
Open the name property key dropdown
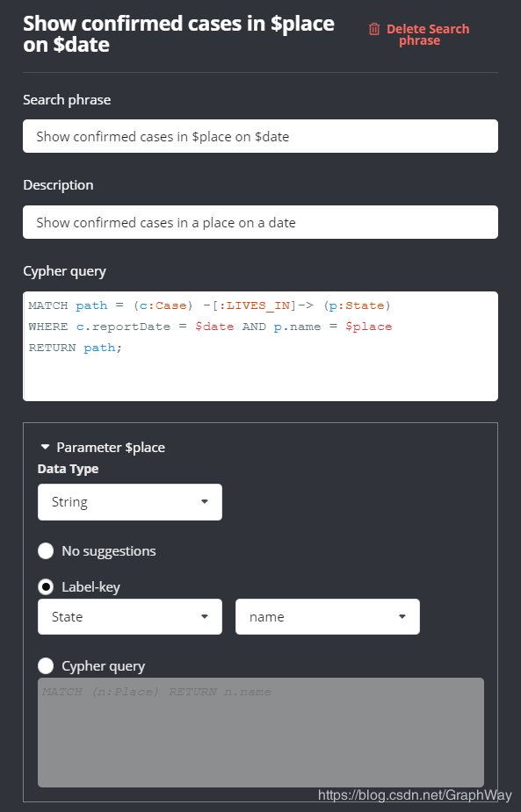click(x=328, y=617)
